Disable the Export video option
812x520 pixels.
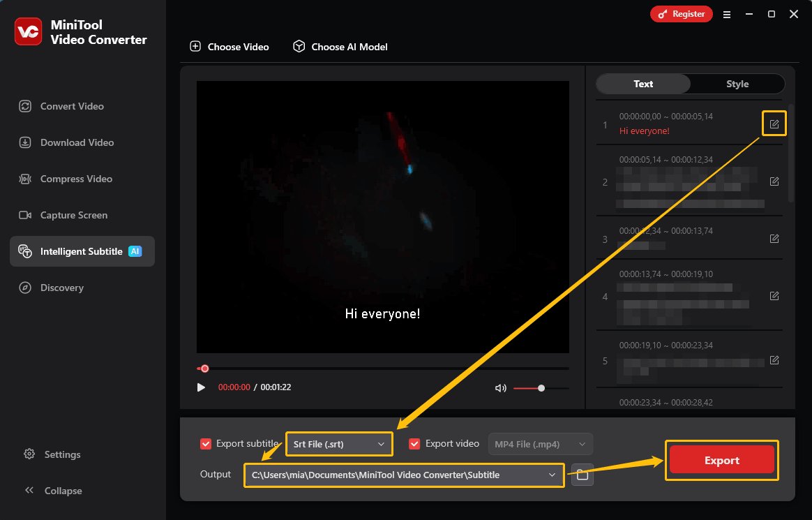coord(414,443)
